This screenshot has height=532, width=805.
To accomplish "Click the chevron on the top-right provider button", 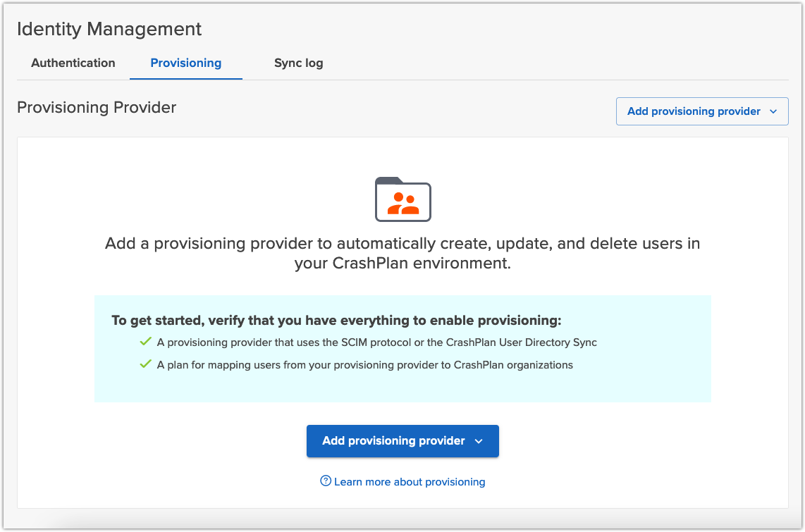I will point(774,111).
